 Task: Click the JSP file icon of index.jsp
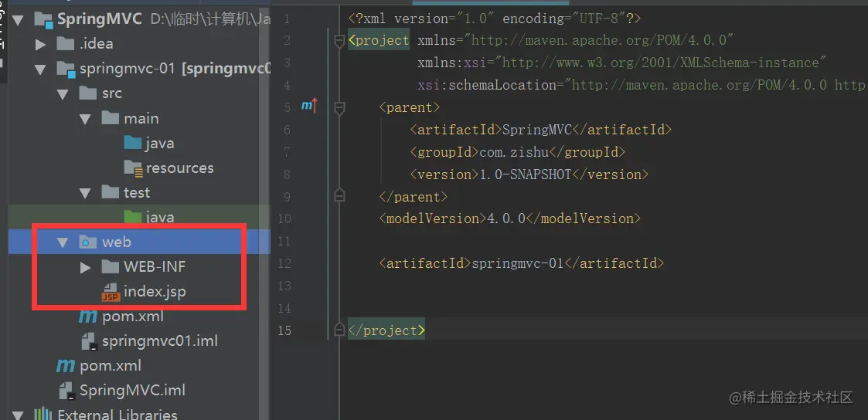click(111, 293)
